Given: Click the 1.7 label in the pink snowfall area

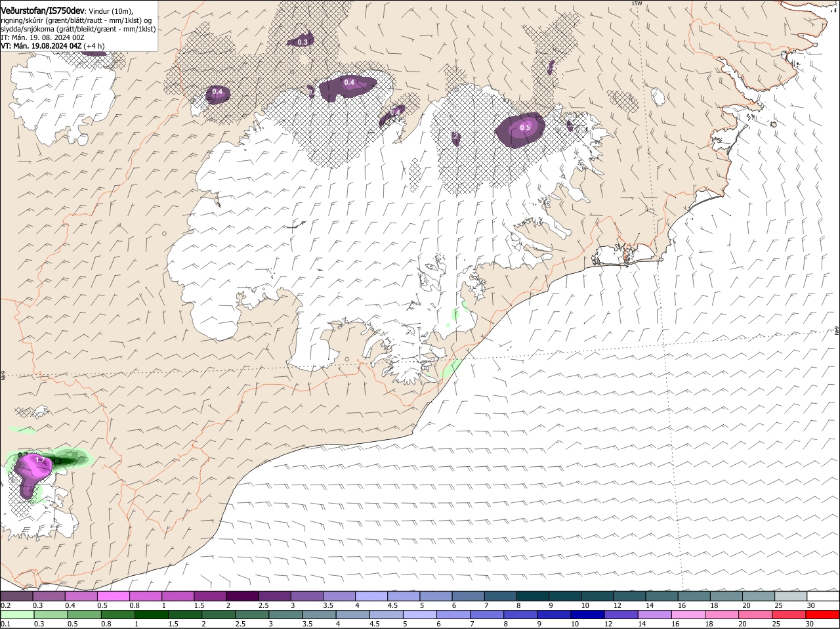Looking at the screenshot, I should click(x=40, y=460).
